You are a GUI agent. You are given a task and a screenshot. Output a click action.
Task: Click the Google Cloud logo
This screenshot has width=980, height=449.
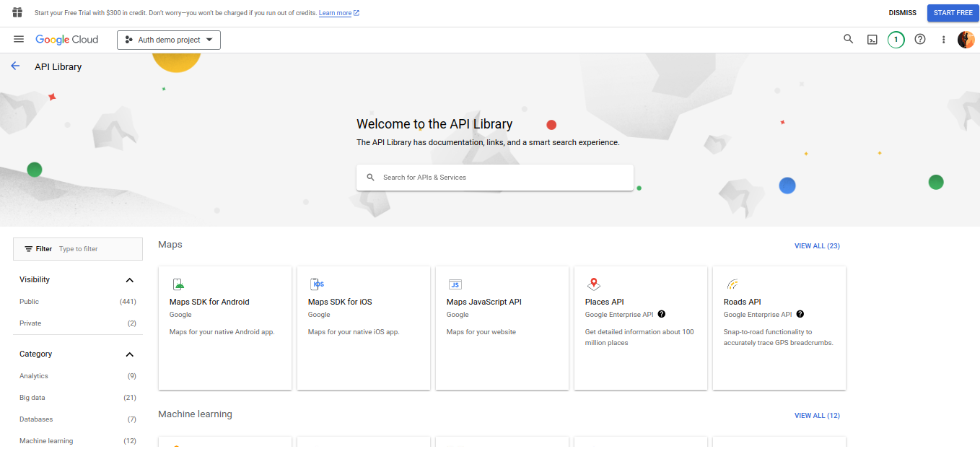66,40
